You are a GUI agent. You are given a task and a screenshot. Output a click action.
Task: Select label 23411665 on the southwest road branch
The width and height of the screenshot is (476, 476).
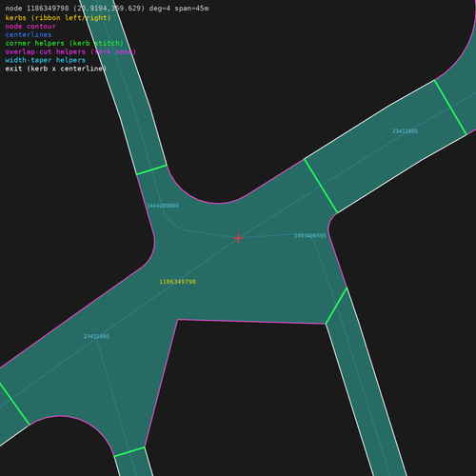[x=96, y=336]
